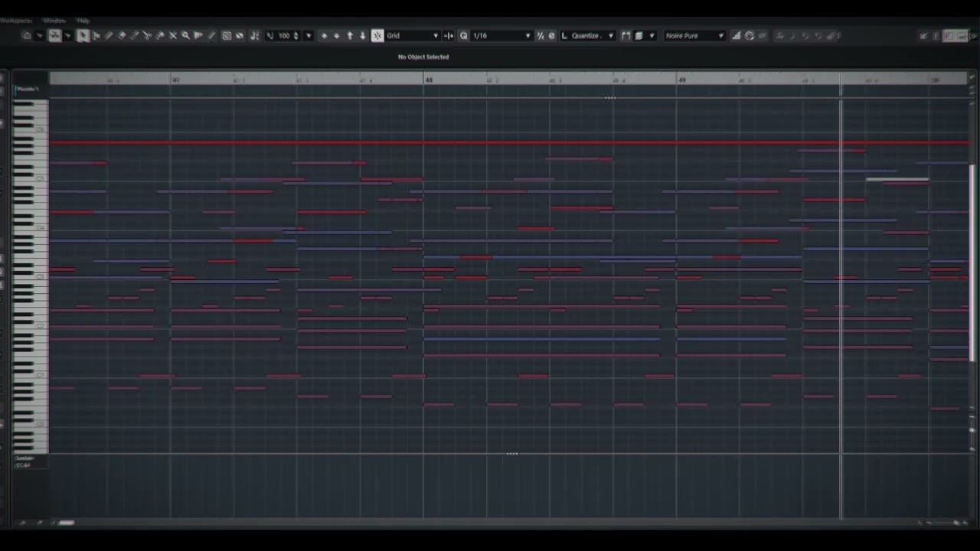Toggle the highlighted left panel layout button
Image resolution: width=980 pixels, height=551 pixels.
coord(948,36)
